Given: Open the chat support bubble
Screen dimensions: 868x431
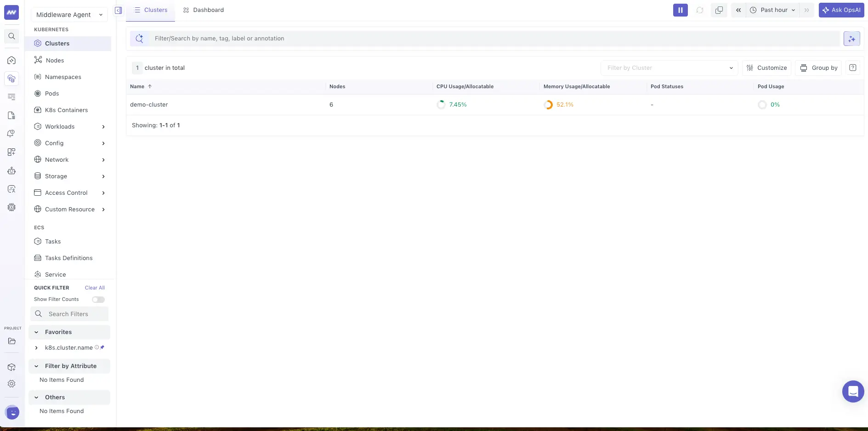Looking at the screenshot, I should pyautogui.click(x=853, y=391).
